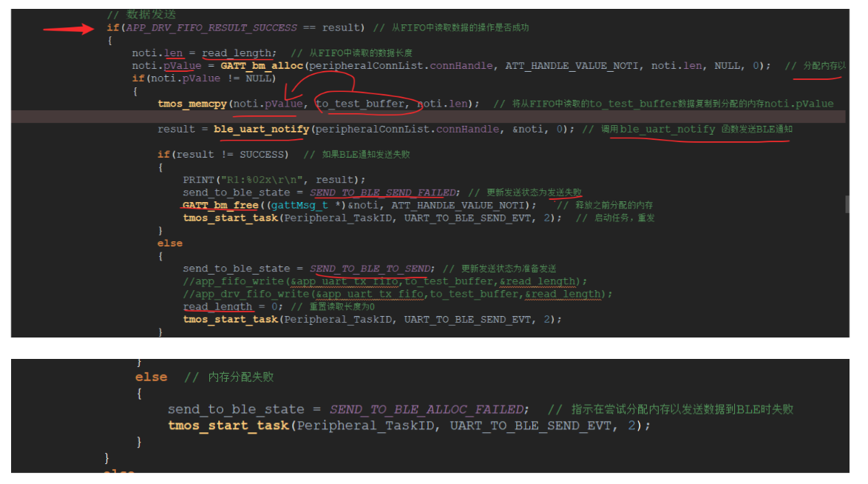Click the 'if(noti.pValue != NULL)' condition
This screenshot has width=868, height=484.
pyautogui.click(x=204, y=78)
